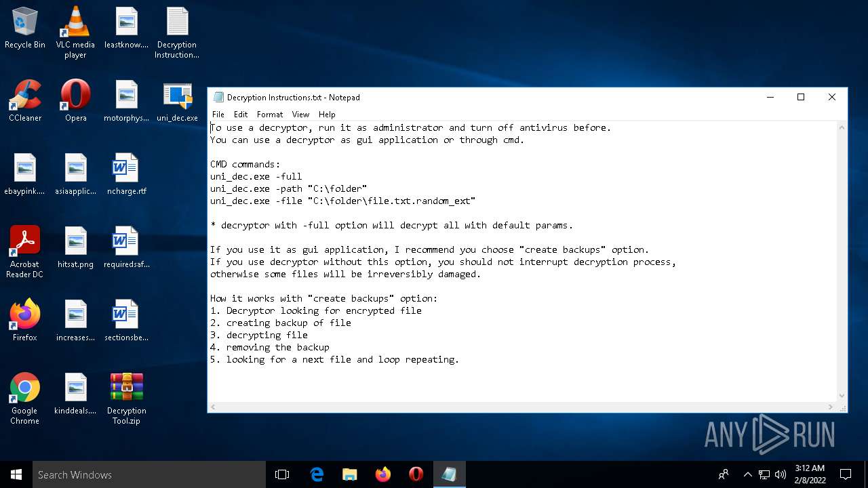Screen dimensions: 868x488
Task: Open the volume tray icon
Action: pyautogui.click(x=780, y=474)
